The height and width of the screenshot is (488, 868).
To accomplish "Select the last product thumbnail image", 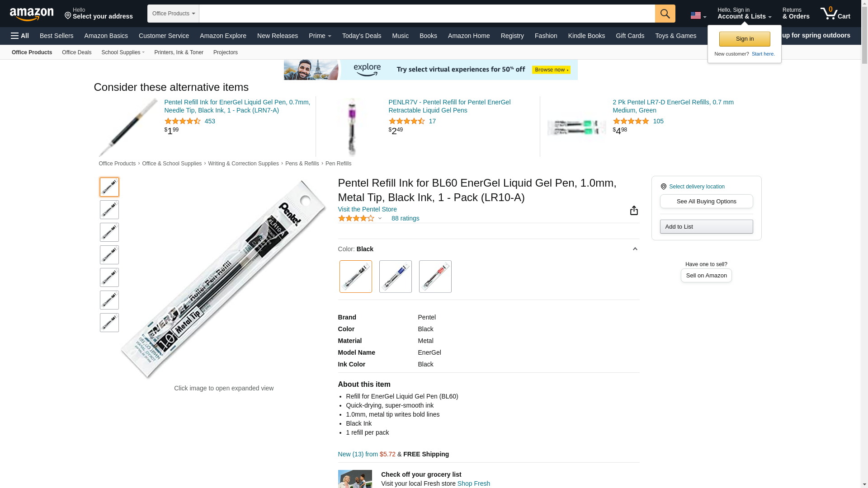I will pyautogui.click(x=109, y=323).
